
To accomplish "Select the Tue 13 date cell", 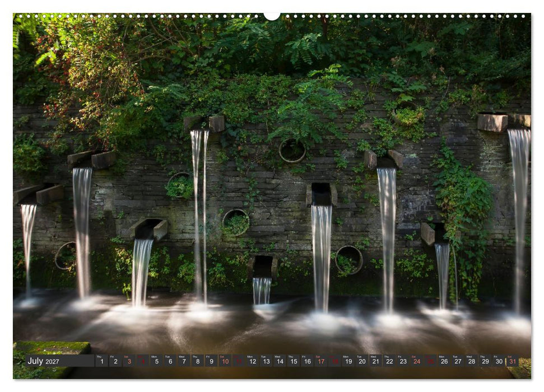I will click(x=266, y=361).
